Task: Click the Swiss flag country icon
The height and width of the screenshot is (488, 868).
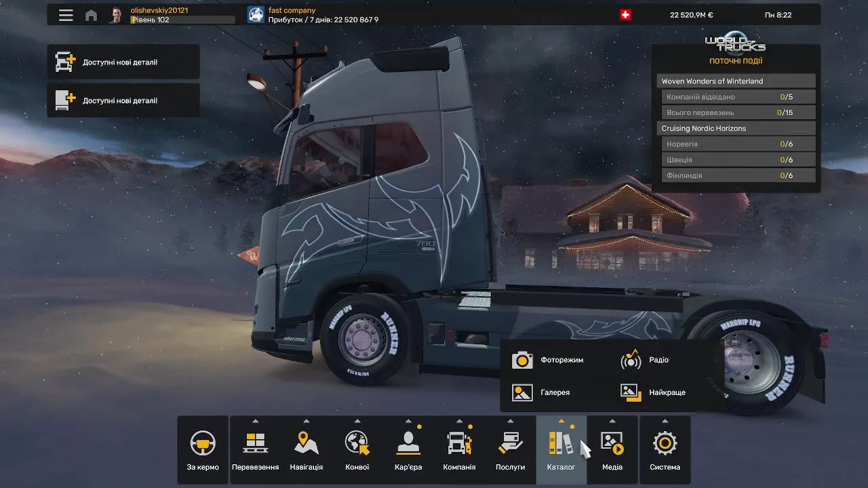Action: (625, 15)
